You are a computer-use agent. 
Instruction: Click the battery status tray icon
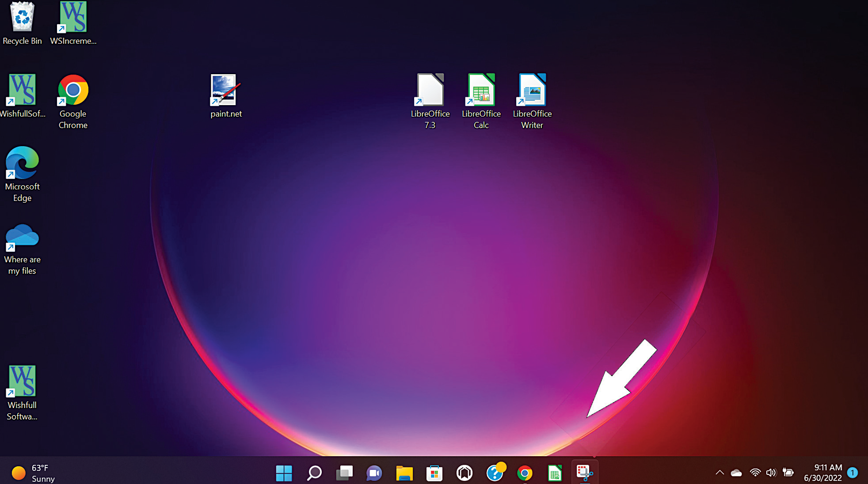(x=788, y=473)
